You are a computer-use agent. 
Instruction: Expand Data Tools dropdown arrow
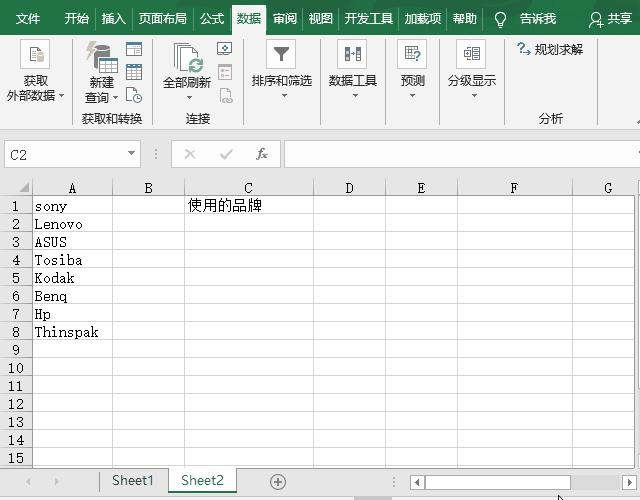[x=356, y=96]
